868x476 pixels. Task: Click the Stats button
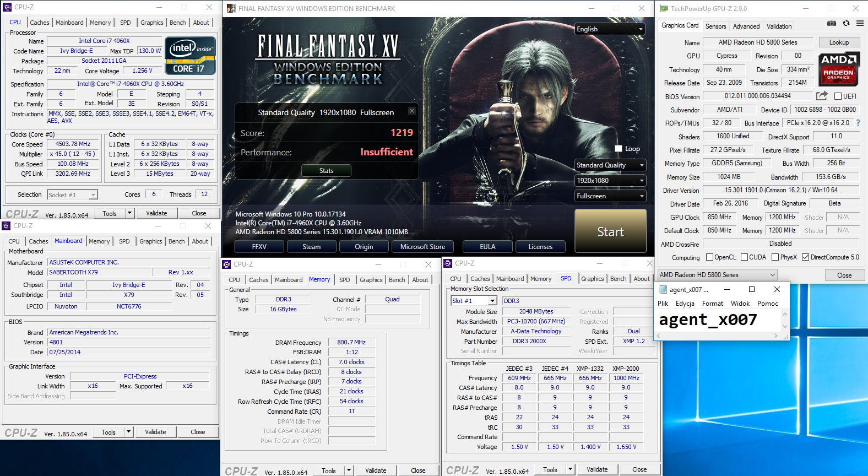tap(326, 171)
